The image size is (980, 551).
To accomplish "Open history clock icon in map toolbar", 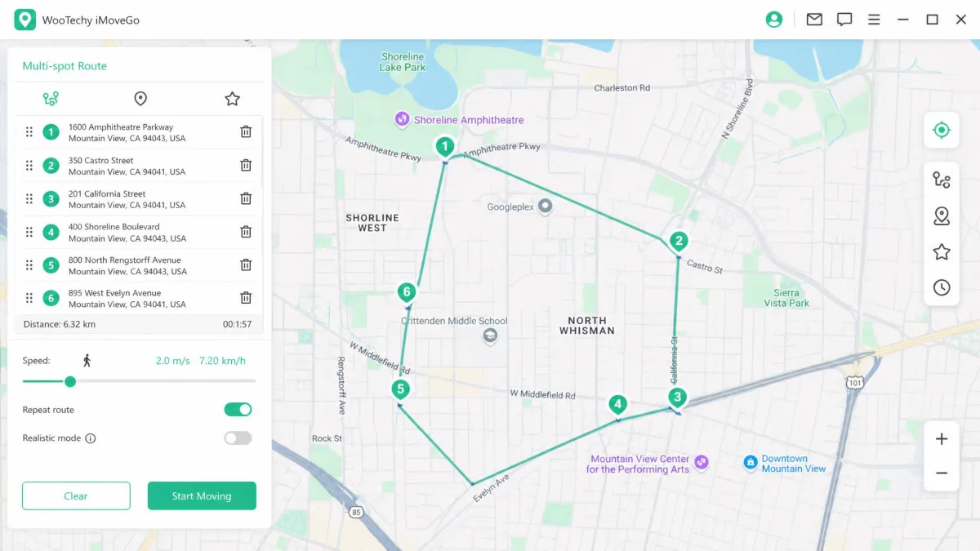I will (942, 287).
